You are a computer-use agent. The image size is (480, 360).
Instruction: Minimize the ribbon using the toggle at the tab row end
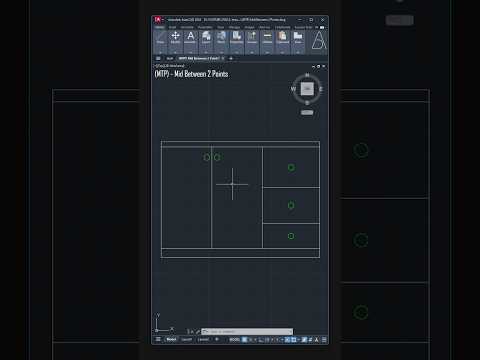(x=322, y=27)
